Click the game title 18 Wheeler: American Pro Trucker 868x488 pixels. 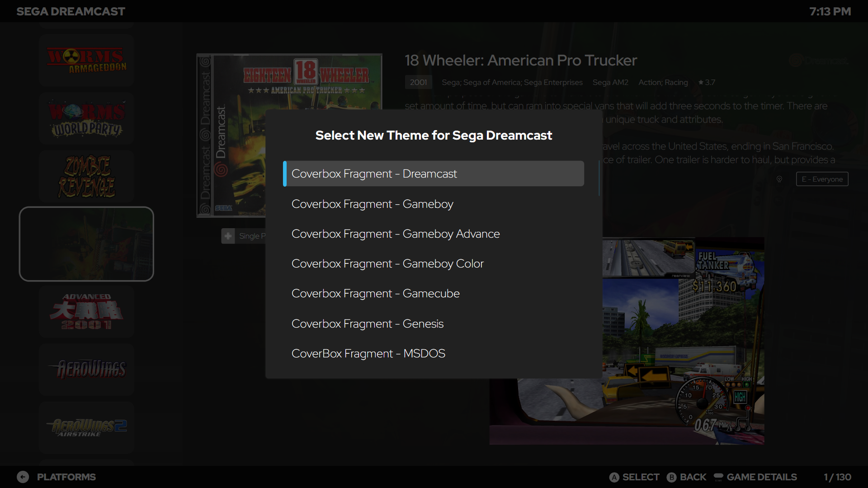click(x=521, y=60)
